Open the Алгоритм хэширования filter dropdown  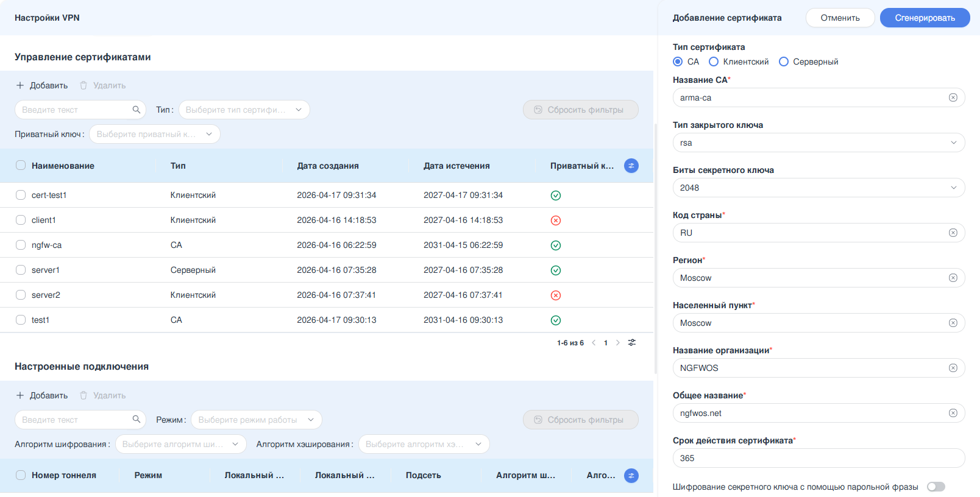pyautogui.click(x=424, y=444)
